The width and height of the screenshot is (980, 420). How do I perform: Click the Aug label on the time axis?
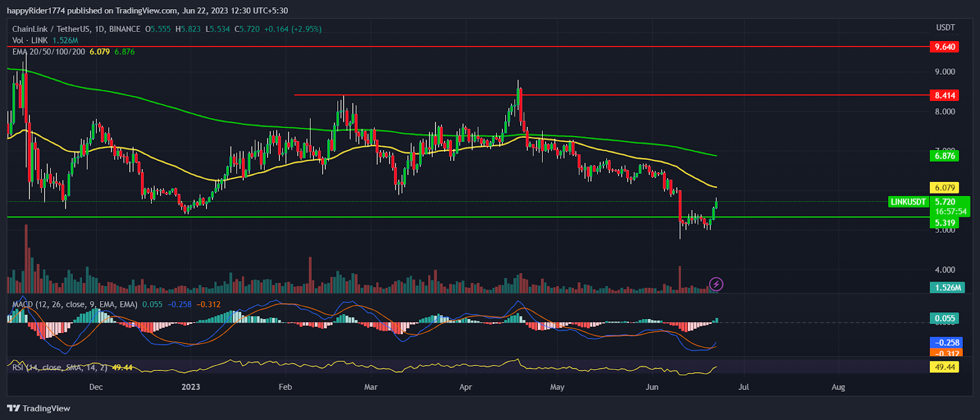tap(838, 387)
